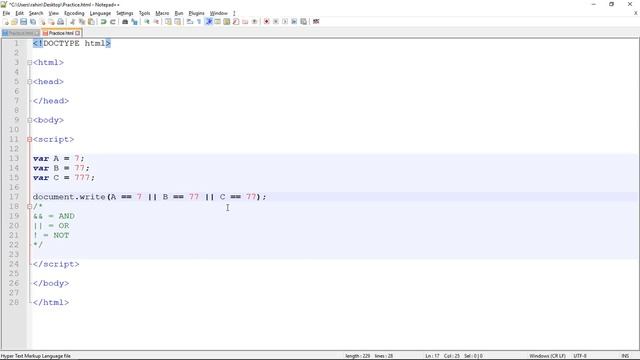Collapse the <head> fold marker
This screenshot has width=640, height=360.
click(x=29, y=82)
